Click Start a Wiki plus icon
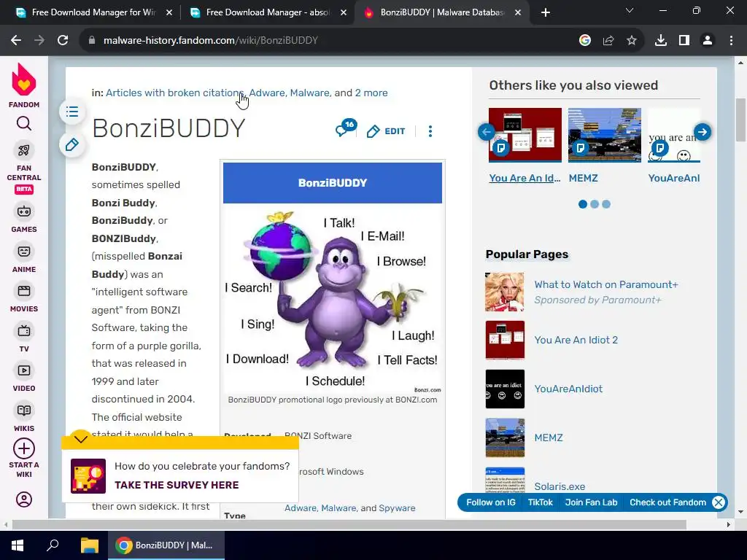 coord(24,448)
